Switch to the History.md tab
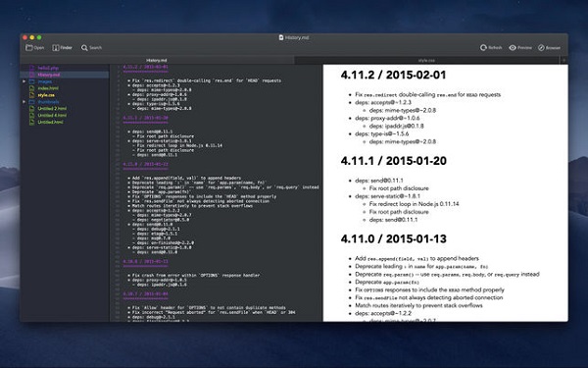Image resolution: width=588 pixels, height=368 pixels. (157, 60)
